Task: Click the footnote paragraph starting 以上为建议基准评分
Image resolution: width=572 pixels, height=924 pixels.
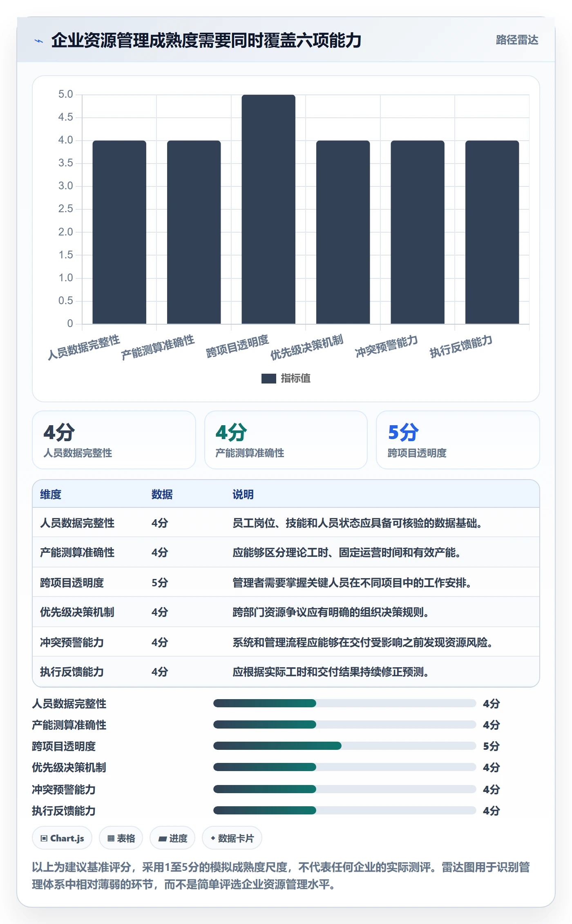Action: [281, 875]
